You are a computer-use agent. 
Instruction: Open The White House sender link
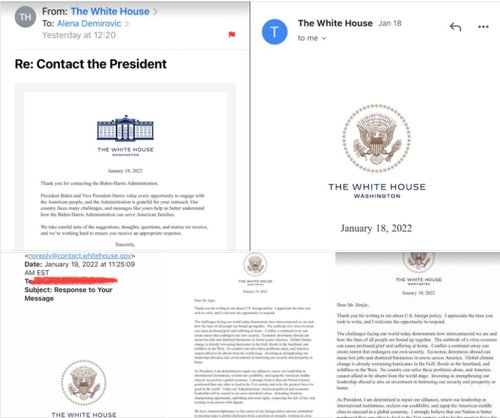[110, 11]
